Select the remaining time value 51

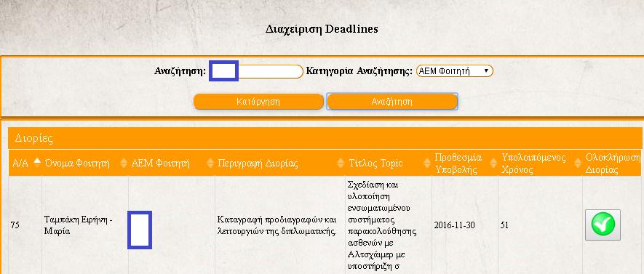[505, 225]
